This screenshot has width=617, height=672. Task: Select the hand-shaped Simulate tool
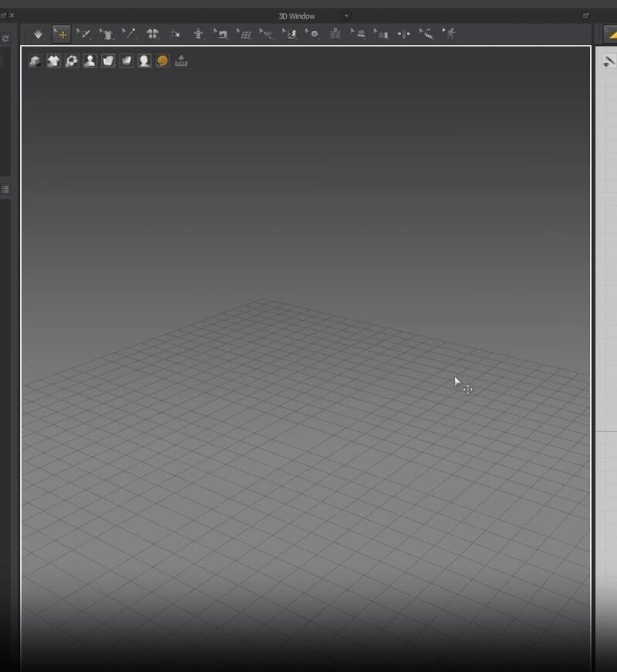(x=36, y=34)
